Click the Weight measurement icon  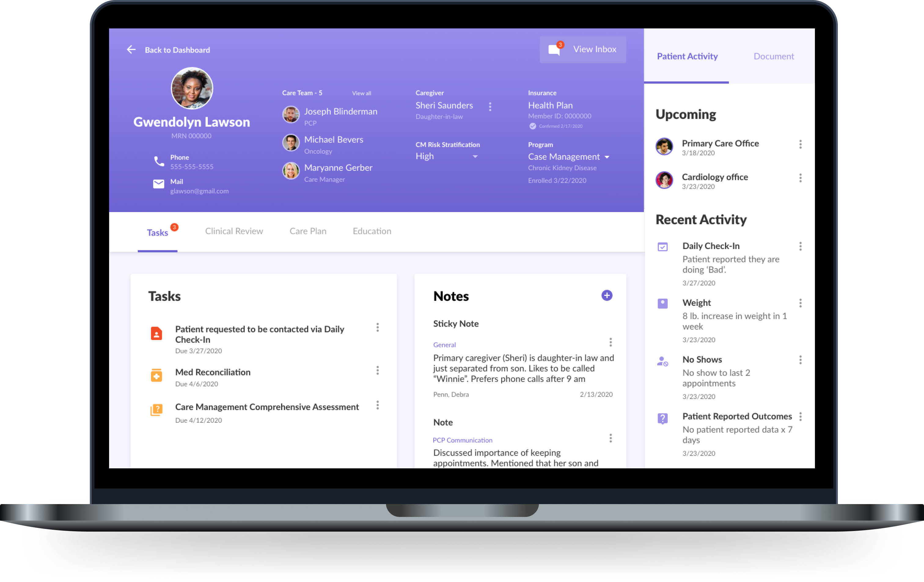665,303
